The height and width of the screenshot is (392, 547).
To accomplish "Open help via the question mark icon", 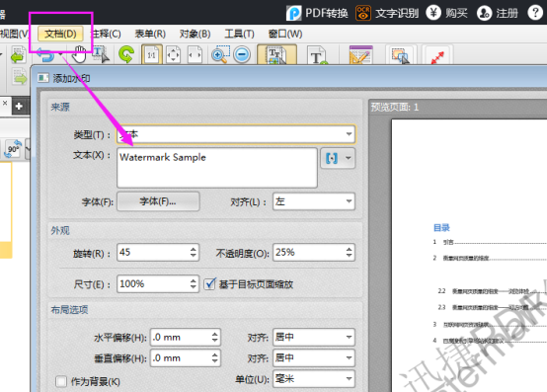I will point(535,13).
